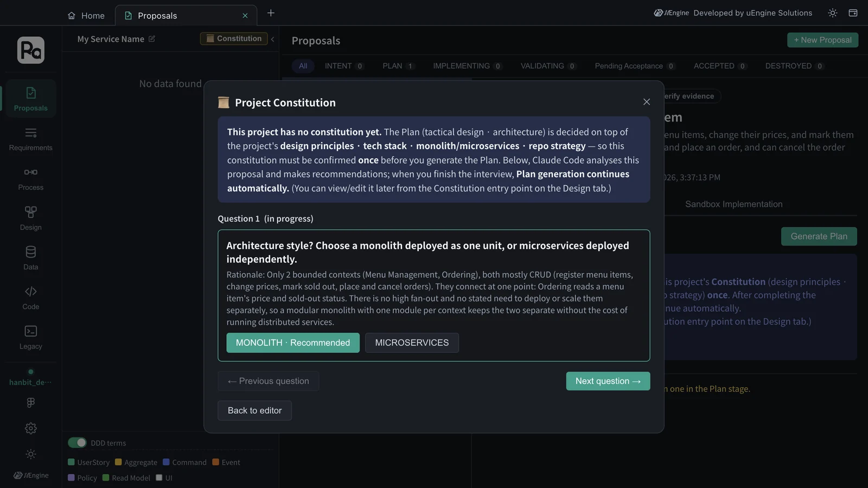Filter proposals by INTENT

(344, 66)
